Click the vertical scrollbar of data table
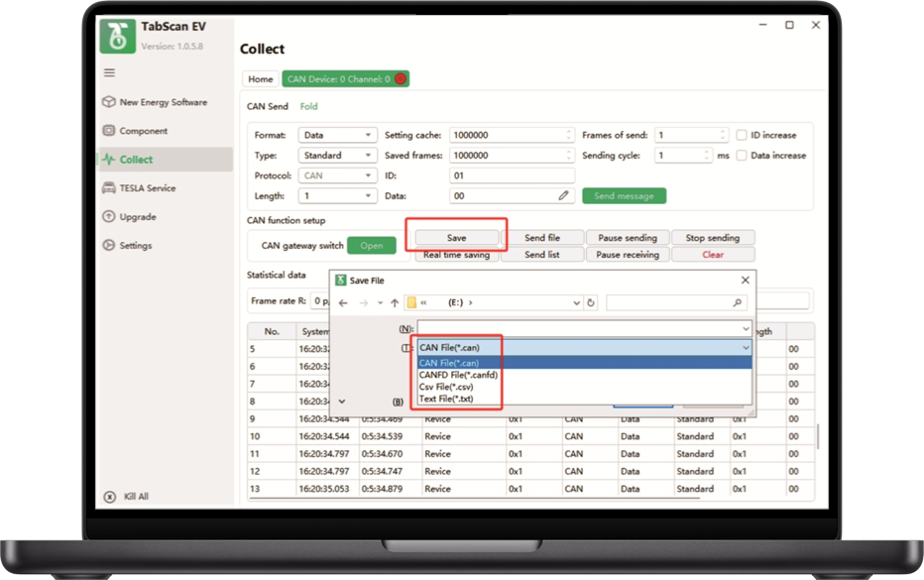The width and height of the screenshot is (924, 580). [x=818, y=436]
